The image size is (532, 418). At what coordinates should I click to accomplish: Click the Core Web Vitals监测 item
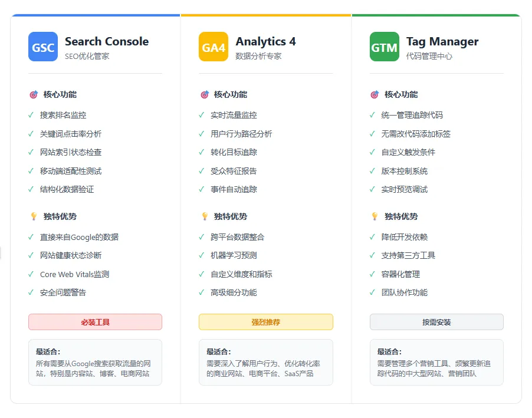coord(74,274)
